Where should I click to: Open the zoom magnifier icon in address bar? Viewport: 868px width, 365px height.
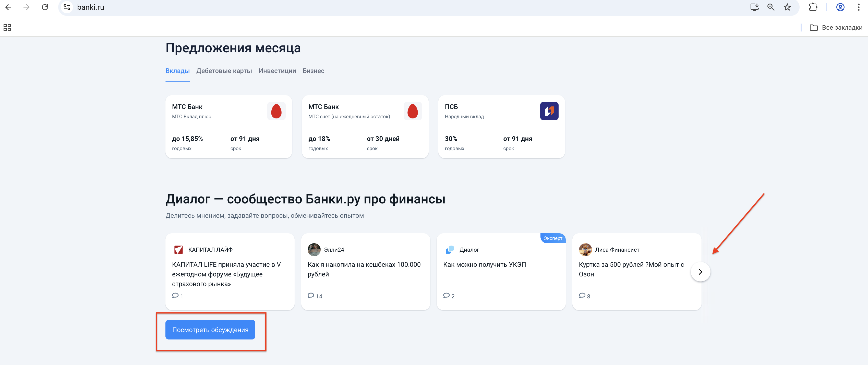pyautogui.click(x=771, y=7)
